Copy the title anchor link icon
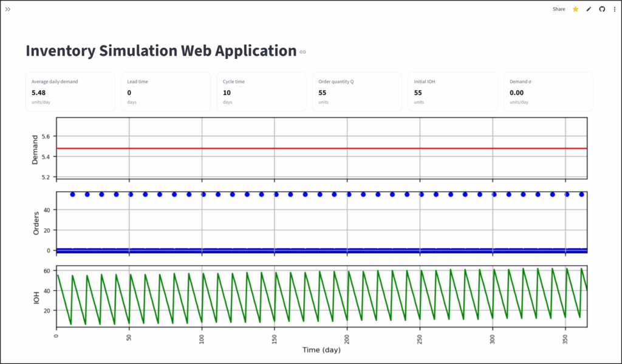This screenshot has width=622, height=364. (303, 52)
